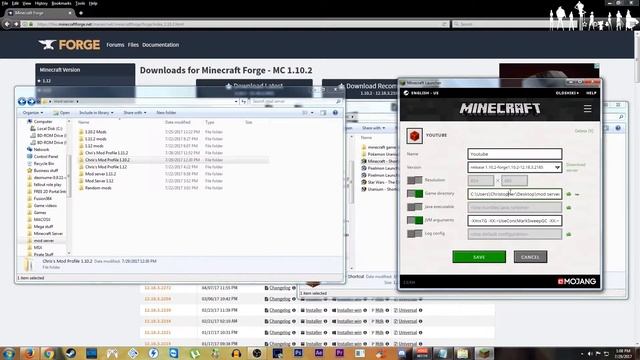Open the Minecraft Launcher hamburger menu
This screenshot has height=360, width=640.
[587, 109]
